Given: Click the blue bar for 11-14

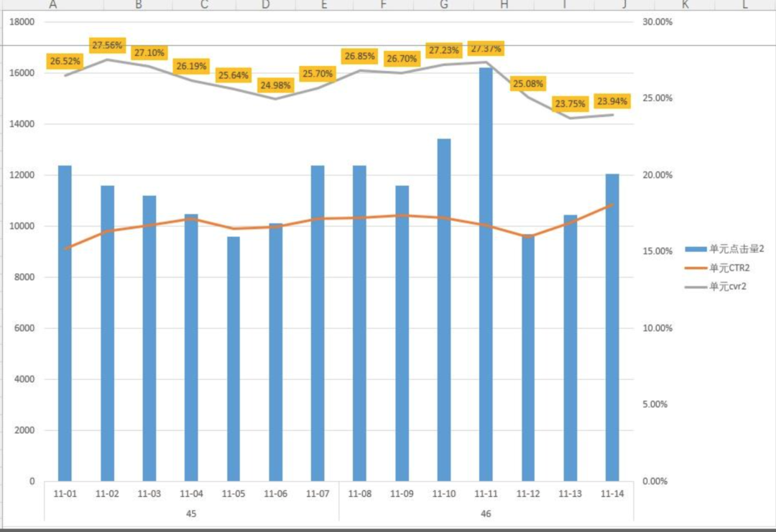Looking at the screenshot, I should [612, 327].
